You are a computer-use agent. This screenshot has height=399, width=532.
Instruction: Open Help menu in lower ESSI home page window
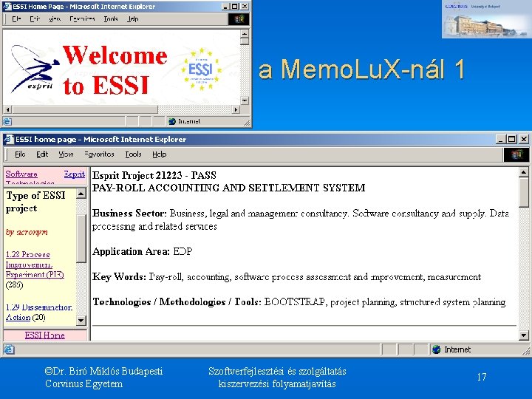pos(159,154)
